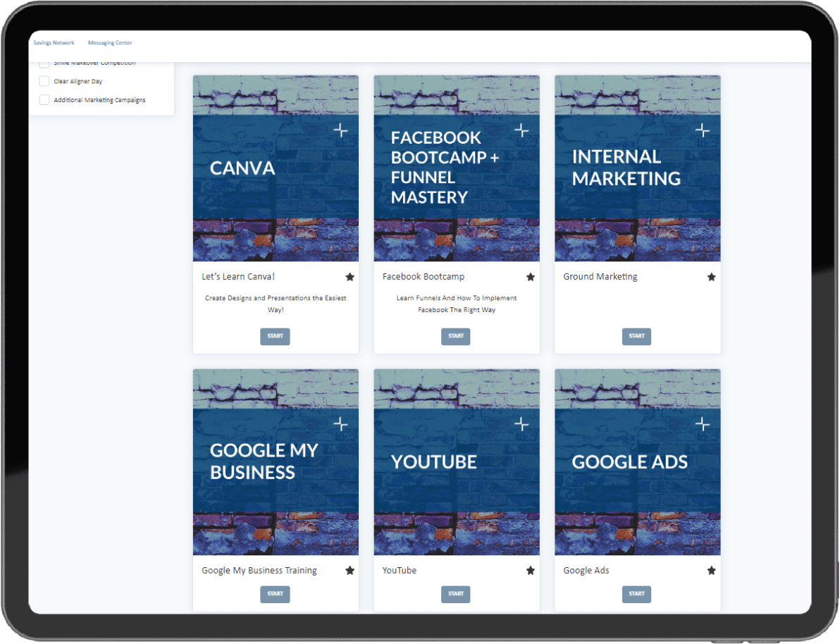Open the Canva course thumbnail
This screenshot has width=840, height=644.
(x=276, y=168)
